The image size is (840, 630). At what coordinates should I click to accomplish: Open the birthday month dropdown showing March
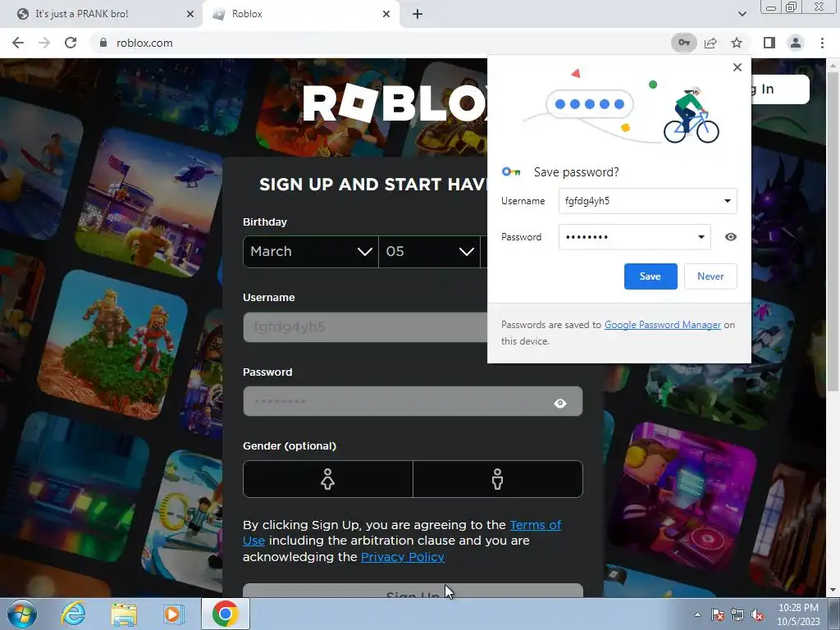pyautogui.click(x=311, y=251)
